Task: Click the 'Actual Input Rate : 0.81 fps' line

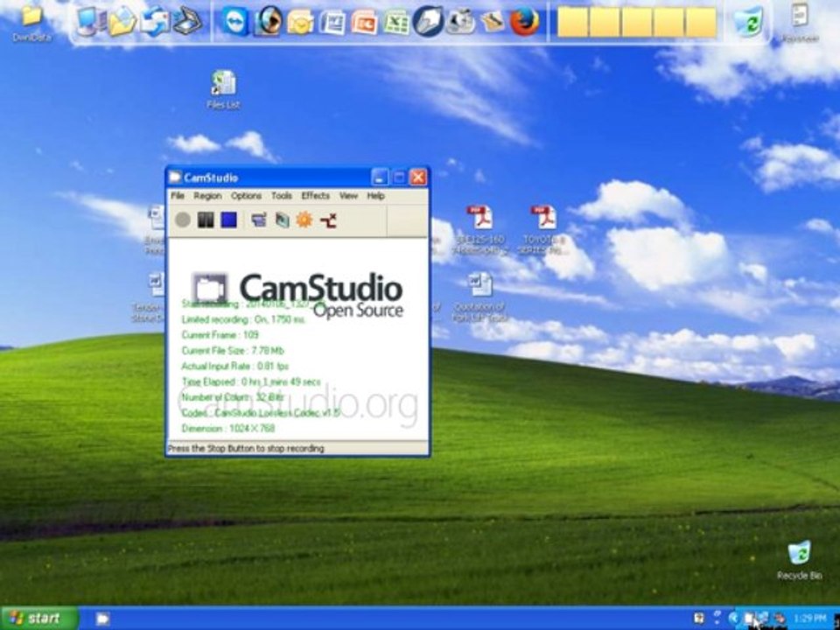Action: (235, 366)
